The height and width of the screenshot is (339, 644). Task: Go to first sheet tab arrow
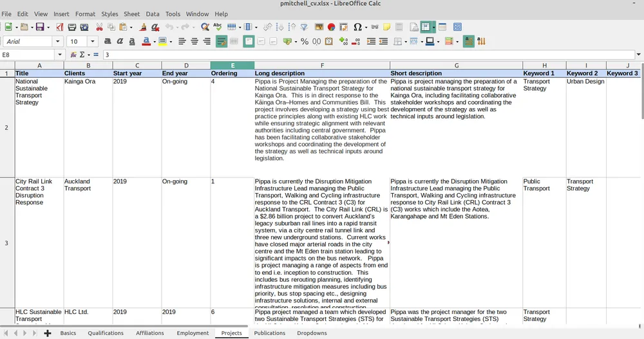pyautogui.click(x=6, y=333)
